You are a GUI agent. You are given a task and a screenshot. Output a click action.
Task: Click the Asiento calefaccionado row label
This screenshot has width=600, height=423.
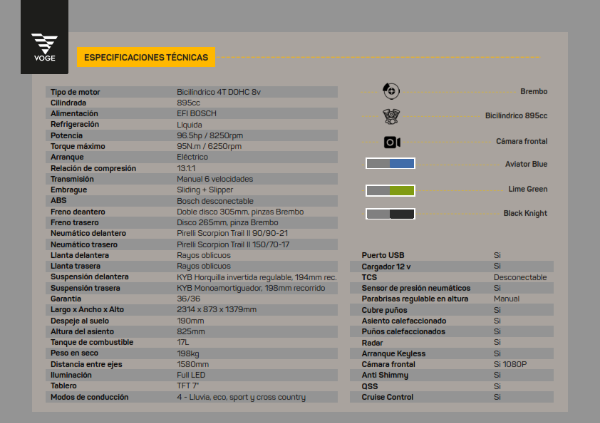pyautogui.click(x=404, y=321)
